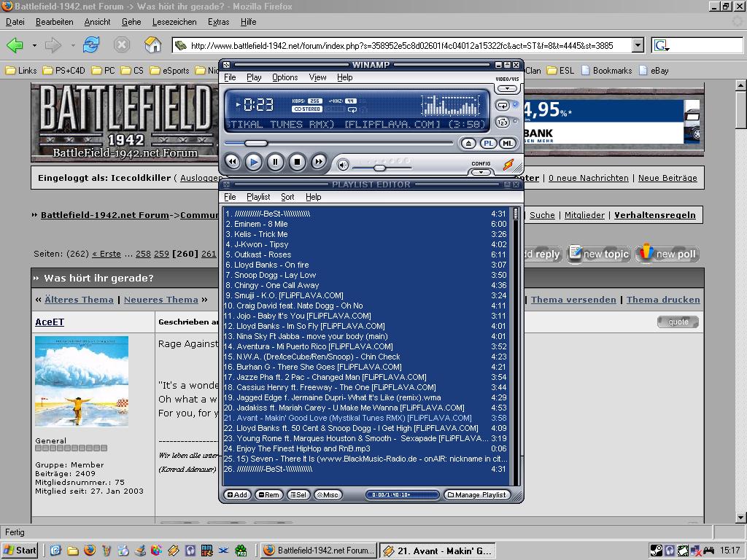Open search engine selector dropdown in Firefox
This screenshot has height=560, width=747.
tap(662, 46)
